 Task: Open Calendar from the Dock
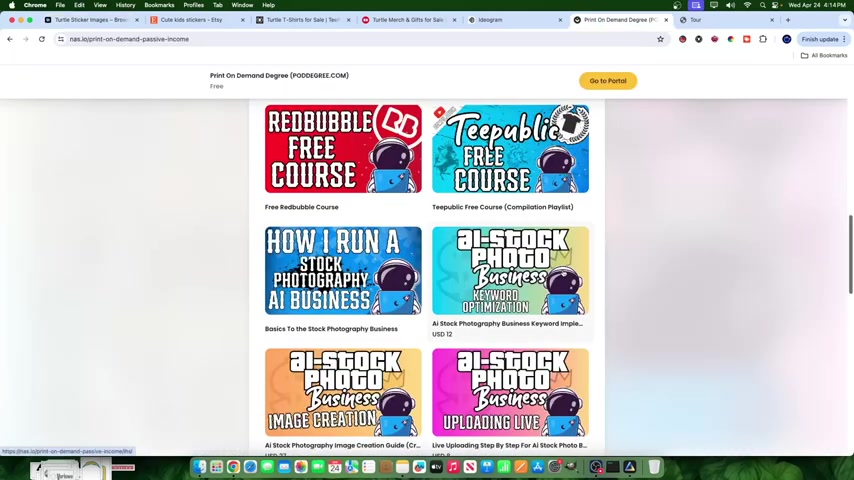[x=334, y=467]
